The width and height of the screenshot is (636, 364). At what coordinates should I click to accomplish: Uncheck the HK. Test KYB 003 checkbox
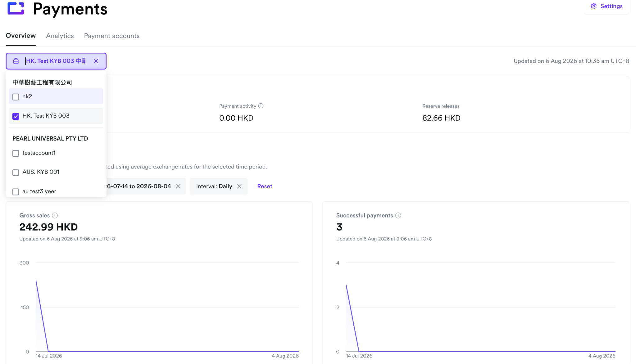coord(16,116)
